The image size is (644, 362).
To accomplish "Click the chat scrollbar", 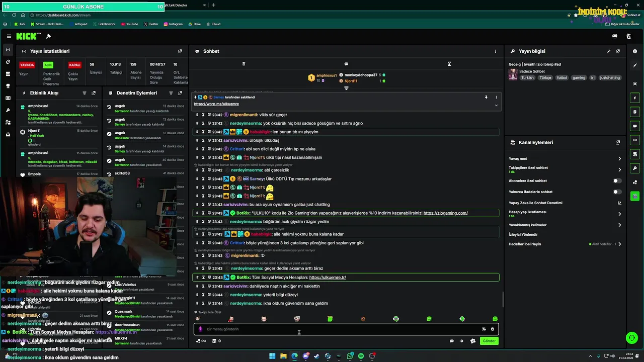I will tap(503, 300).
